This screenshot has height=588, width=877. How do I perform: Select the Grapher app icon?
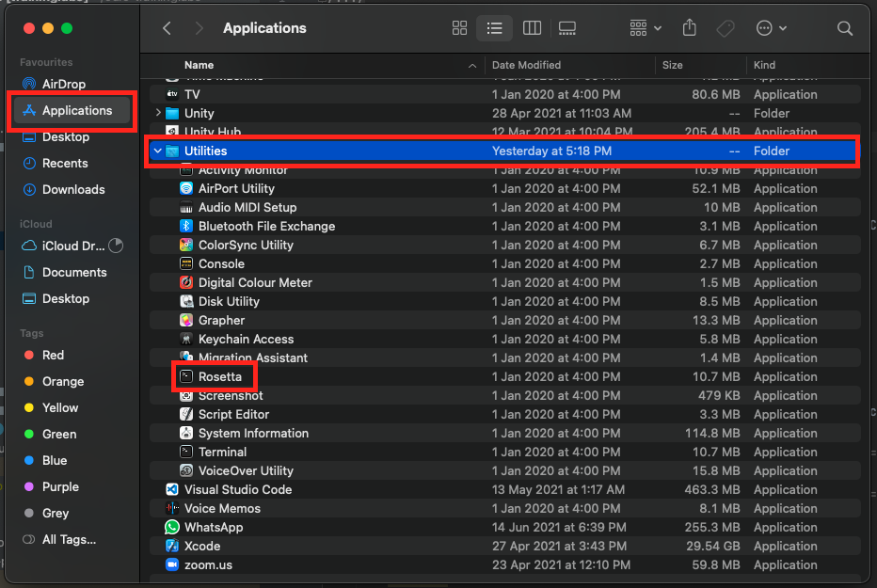[186, 320]
